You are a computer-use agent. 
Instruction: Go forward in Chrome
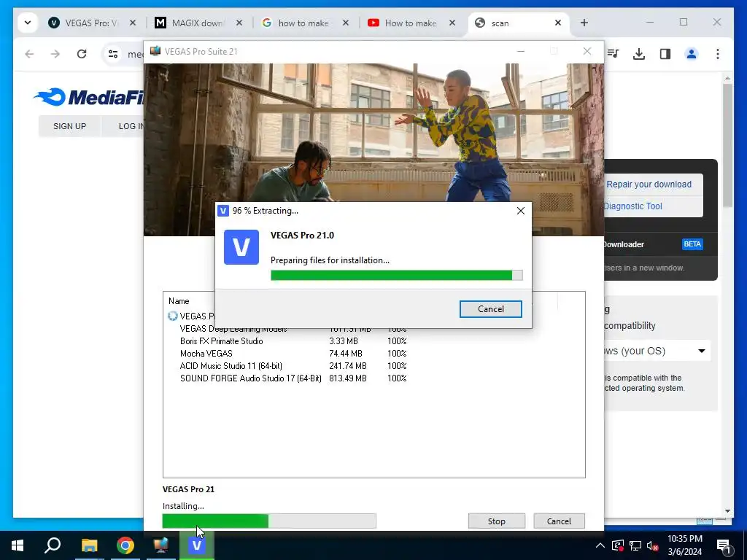click(55, 54)
